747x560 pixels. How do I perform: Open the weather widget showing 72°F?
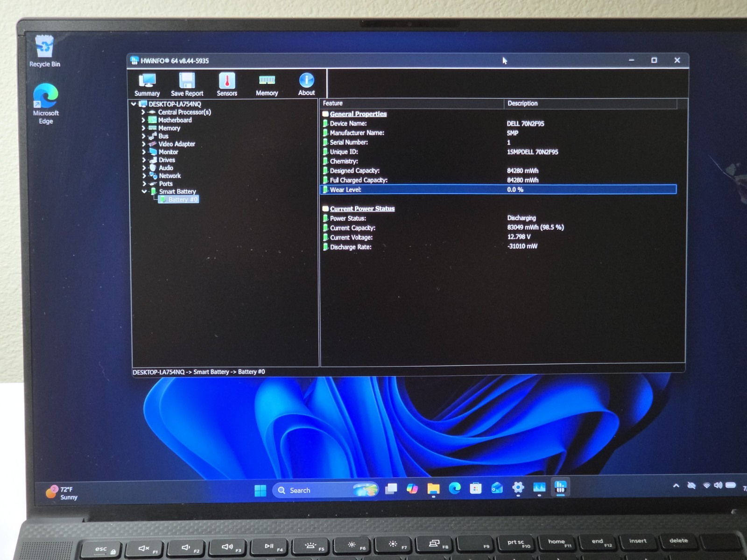coord(62,493)
